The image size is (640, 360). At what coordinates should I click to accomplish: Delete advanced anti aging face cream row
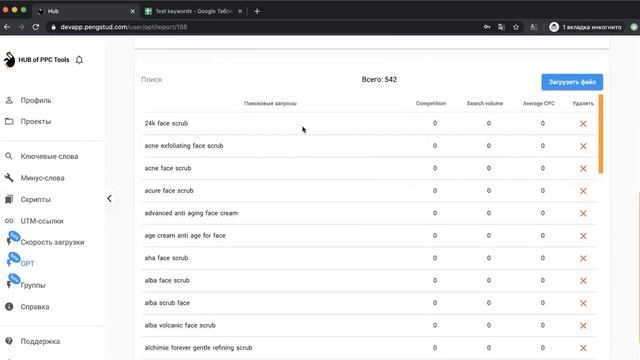pyautogui.click(x=583, y=213)
